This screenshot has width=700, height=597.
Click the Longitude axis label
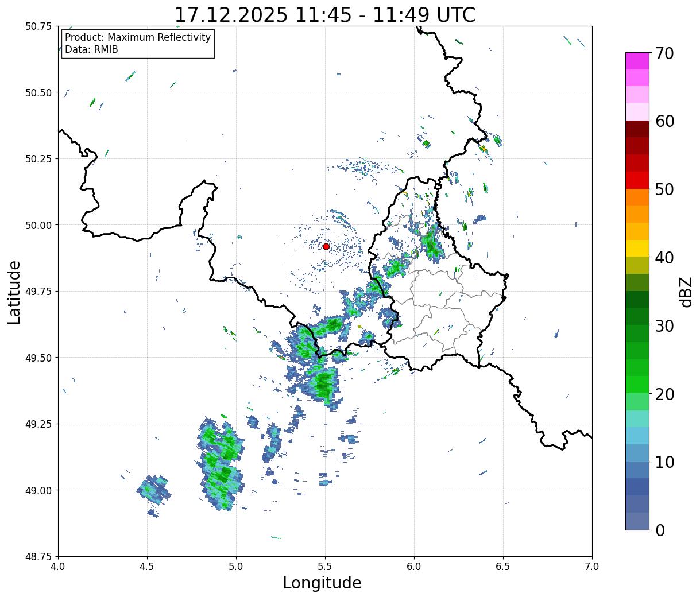[322, 583]
